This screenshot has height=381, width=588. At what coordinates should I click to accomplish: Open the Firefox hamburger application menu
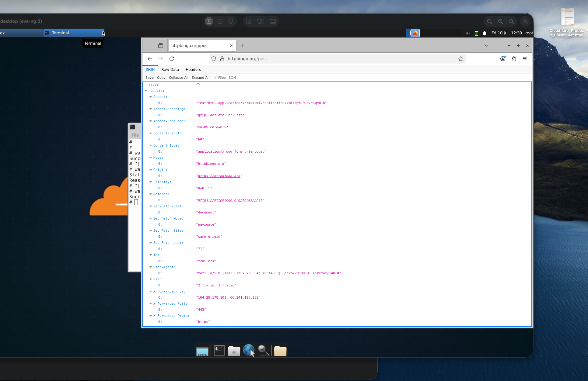tap(525, 59)
